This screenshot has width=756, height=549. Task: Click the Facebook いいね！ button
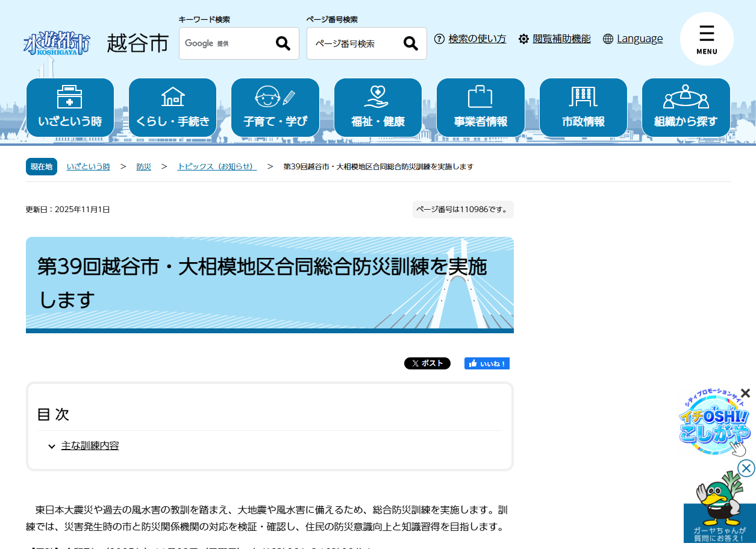(x=487, y=363)
